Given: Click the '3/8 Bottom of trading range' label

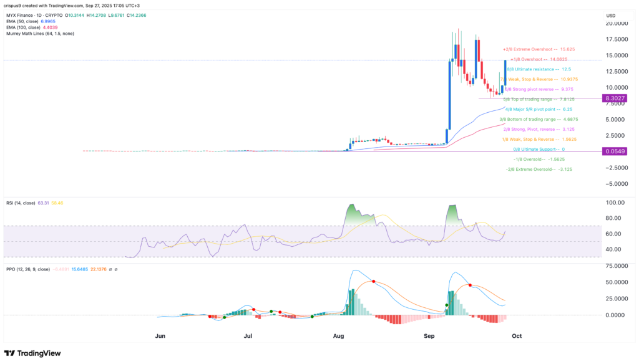Looking at the screenshot, I should 528,119.
